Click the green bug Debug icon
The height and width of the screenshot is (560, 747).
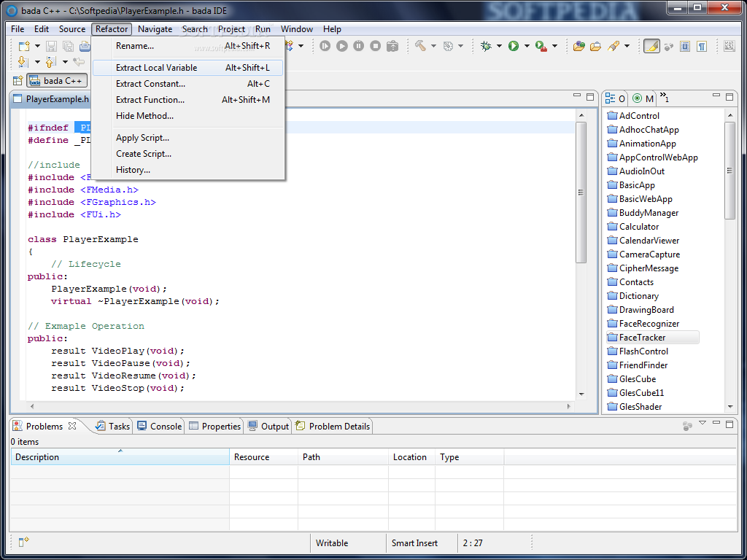tap(486, 46)
